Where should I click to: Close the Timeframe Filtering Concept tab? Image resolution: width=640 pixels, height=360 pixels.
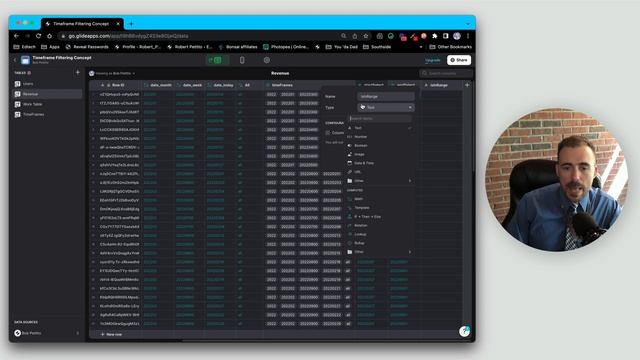pos(118,24)
